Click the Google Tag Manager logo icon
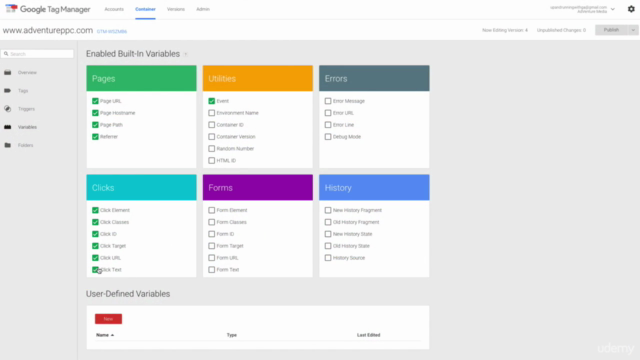 pyautogui.click(x=11, y=8)
